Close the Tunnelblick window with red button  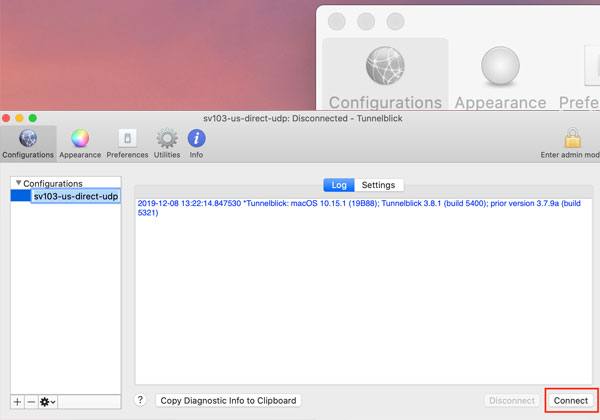(6, 118)
